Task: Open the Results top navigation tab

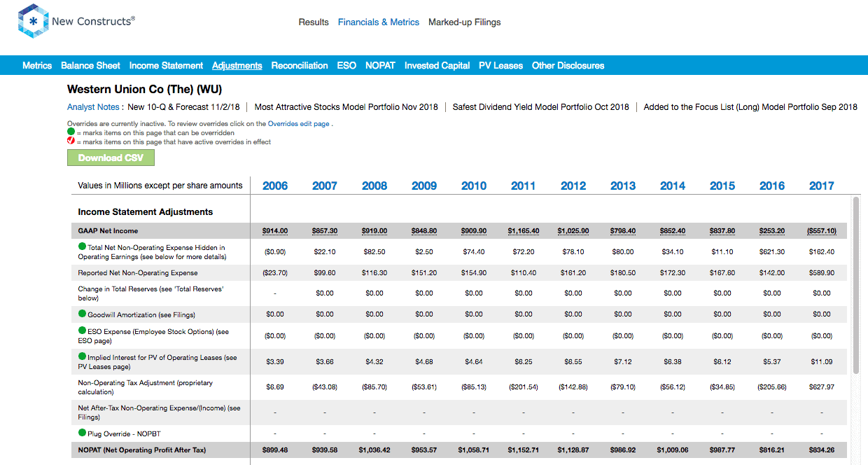Action: tap(314, 22)
